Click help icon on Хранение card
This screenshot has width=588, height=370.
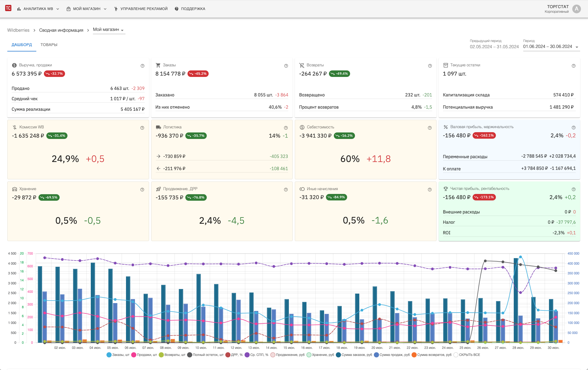click(x=142, y=190)
